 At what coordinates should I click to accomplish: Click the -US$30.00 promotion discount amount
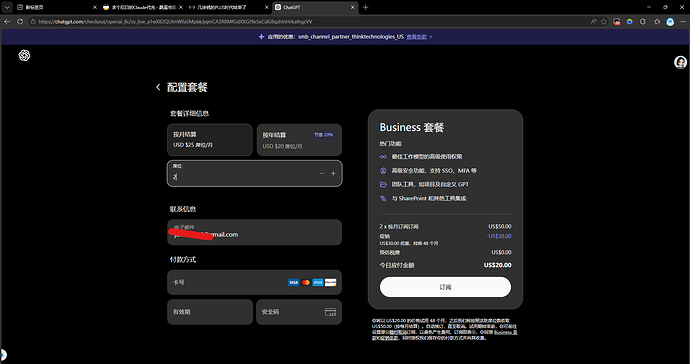tap(499, 236)
